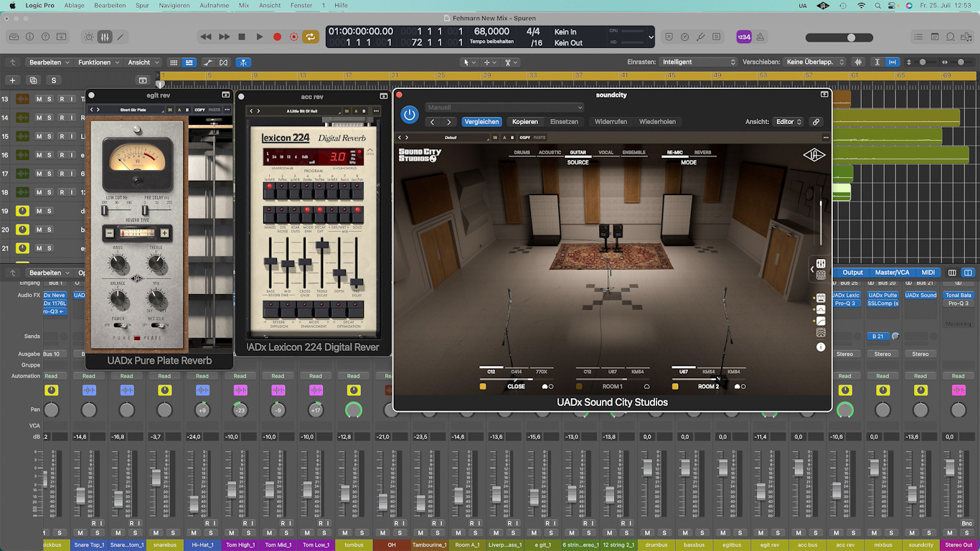The image size is (980, 551).
Task: Click the link icon in soundcity header
Action: 816,122
